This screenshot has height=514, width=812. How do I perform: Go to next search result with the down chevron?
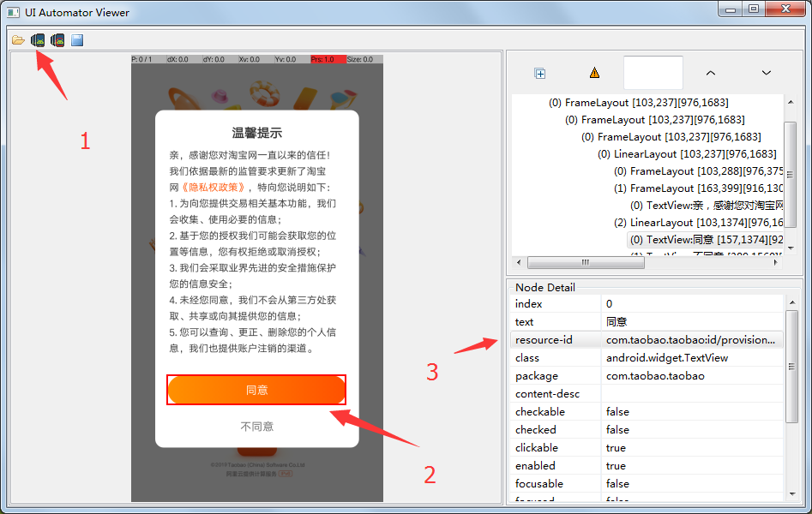point(767,73)
